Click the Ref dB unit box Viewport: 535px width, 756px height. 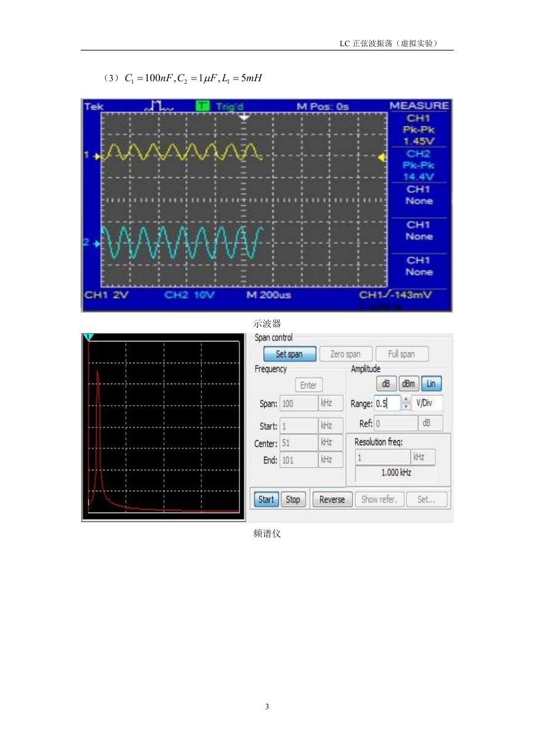coord(430,424)
